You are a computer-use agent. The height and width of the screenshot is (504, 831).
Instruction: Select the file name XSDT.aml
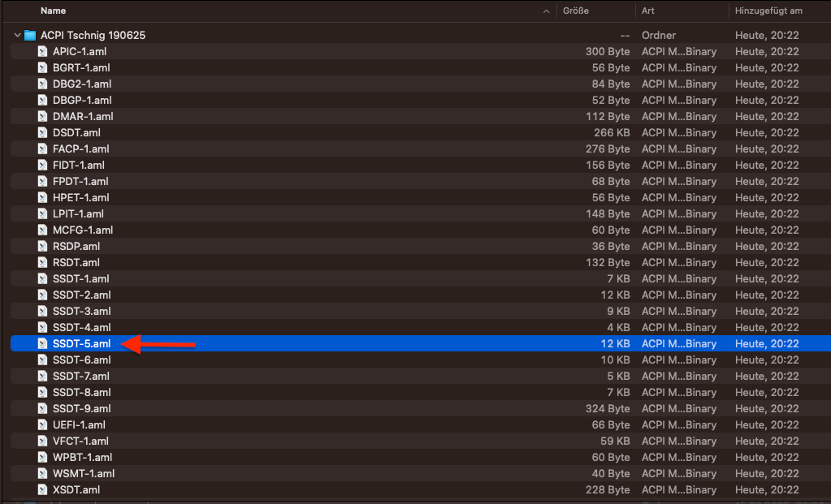tap(76, 489)
